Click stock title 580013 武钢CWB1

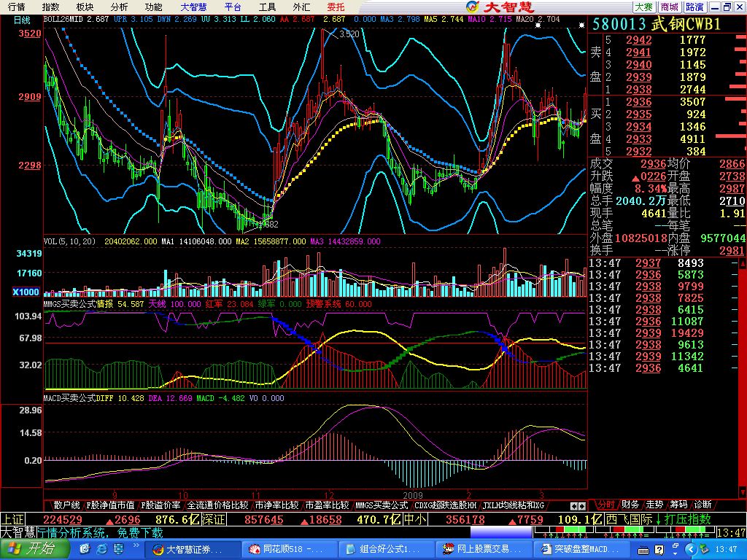click(x=657, y=24)
